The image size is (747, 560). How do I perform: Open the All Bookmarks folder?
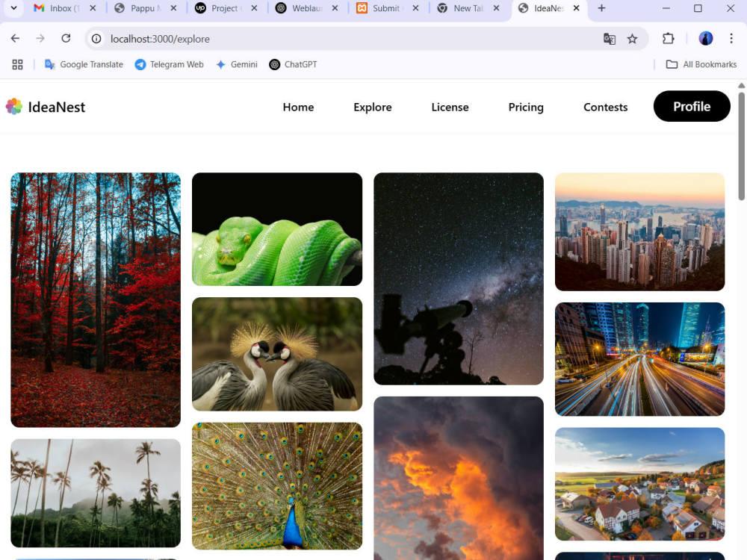[x=701, y=64]
